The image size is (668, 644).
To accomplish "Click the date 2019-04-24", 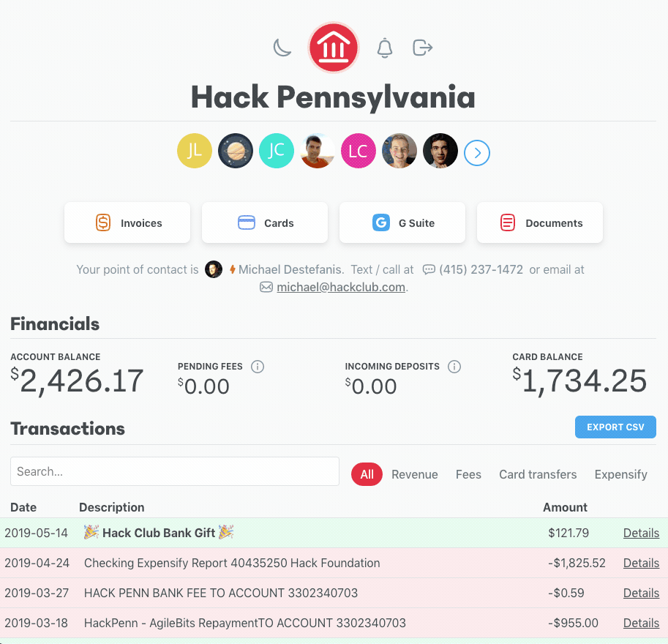I will (37, 563).
